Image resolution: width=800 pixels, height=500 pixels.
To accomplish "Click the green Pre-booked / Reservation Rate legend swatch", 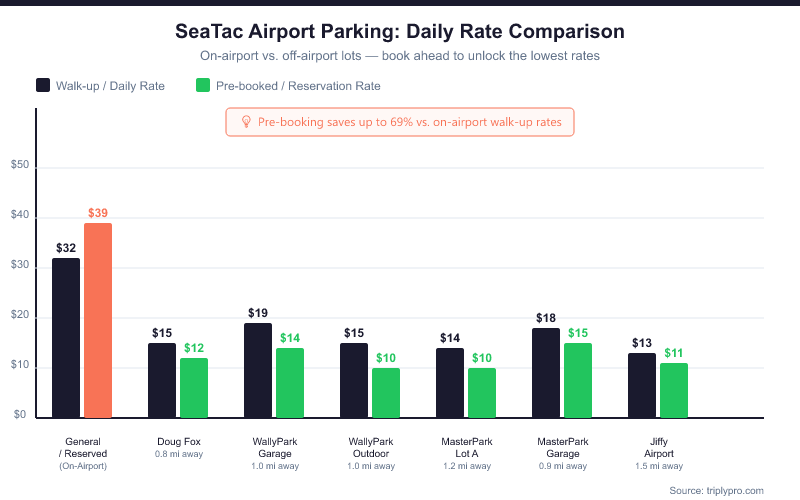I will pos(203,86).
